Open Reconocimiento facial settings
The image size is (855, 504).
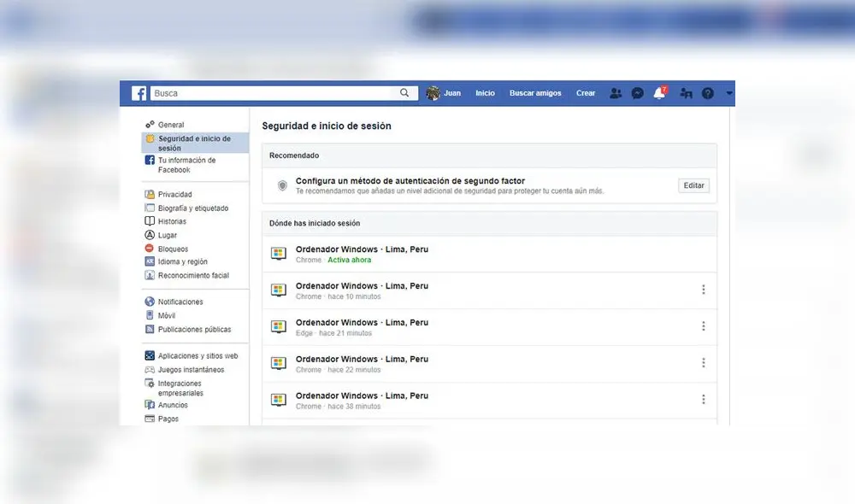151,275
